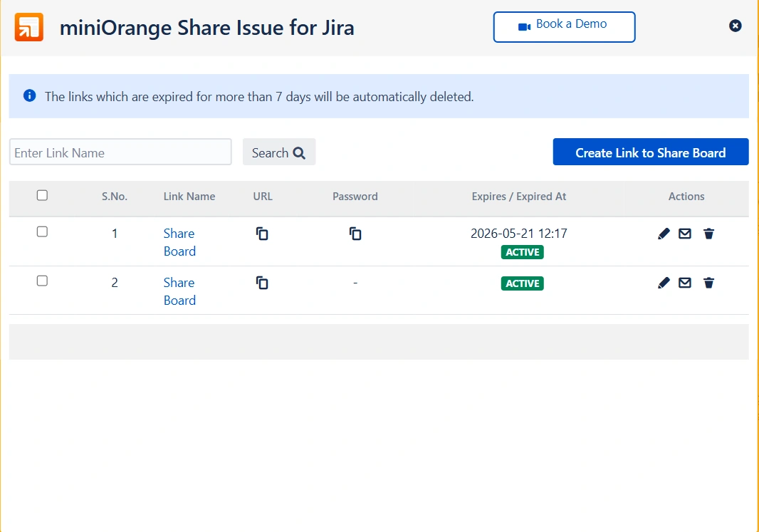Click the Password column header

[355, 197]
